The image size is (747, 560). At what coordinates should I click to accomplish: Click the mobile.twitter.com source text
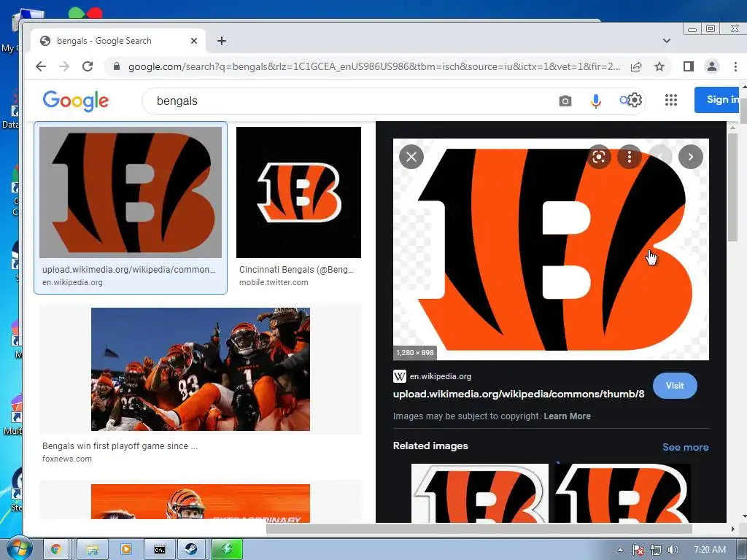point(274,282)
